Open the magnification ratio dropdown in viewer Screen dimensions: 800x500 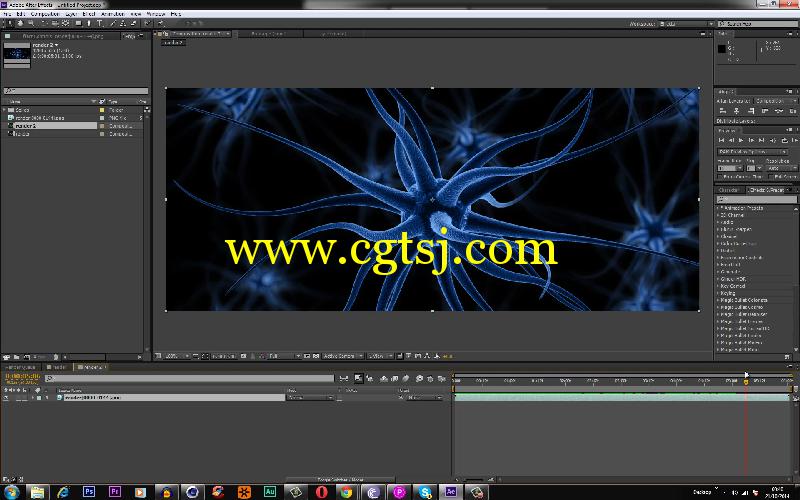177,356
